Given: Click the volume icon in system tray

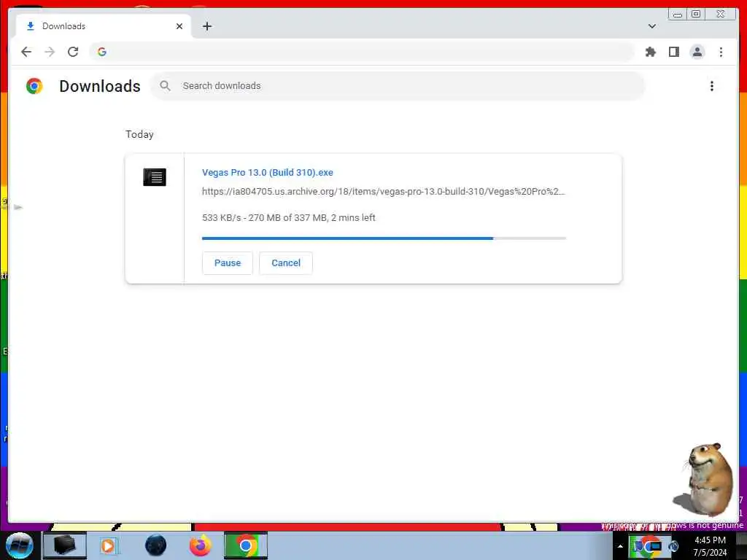Looking at the screenshot, I should [673, 546].
